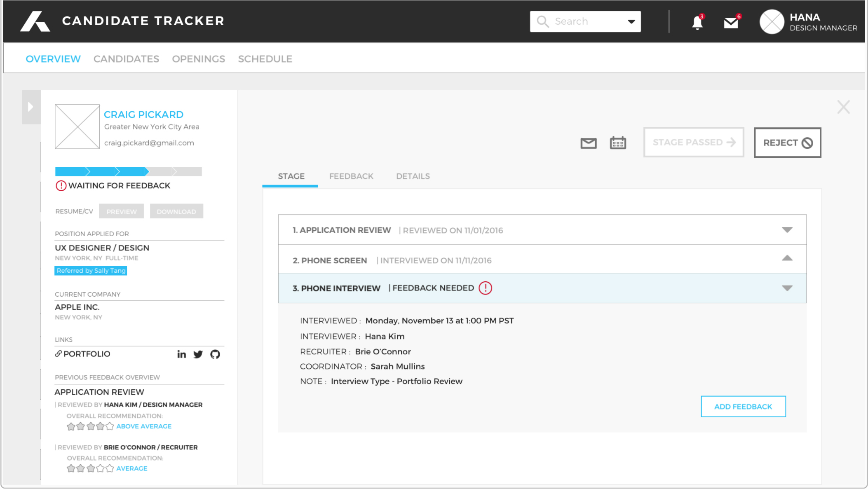The image size is (868, 489).
Task: Click the Average star rating by Brie O'Connor
Action: [x=90, y=468]
